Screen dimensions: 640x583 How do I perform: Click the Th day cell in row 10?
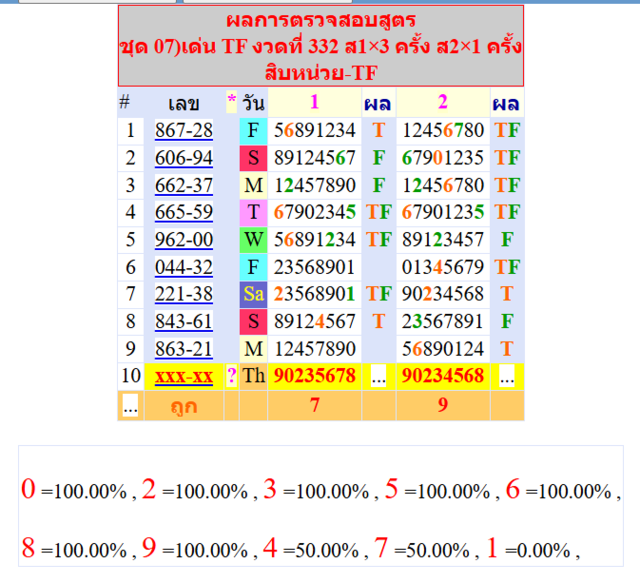point(253,376)
